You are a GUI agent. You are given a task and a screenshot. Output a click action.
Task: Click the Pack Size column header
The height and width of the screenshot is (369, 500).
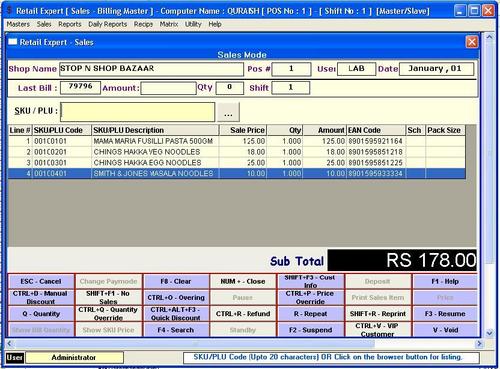(x=445, y=130)
